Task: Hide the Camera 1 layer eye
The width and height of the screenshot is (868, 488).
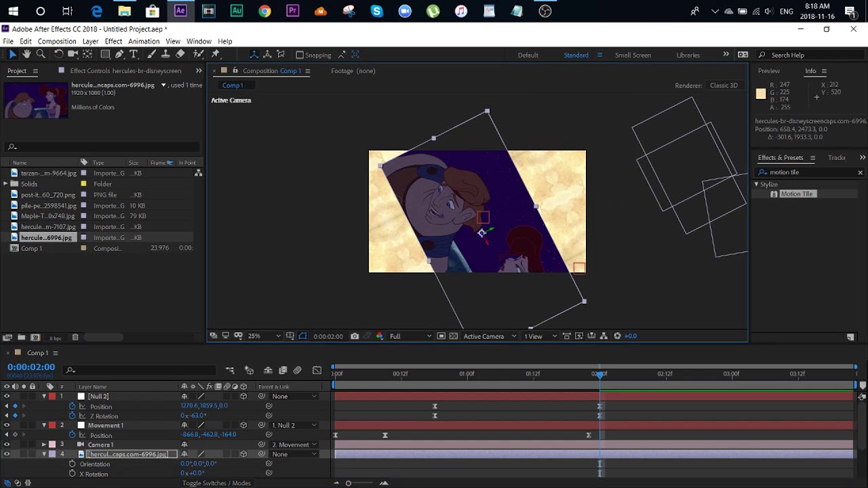Action: click(x=7, y=445)
